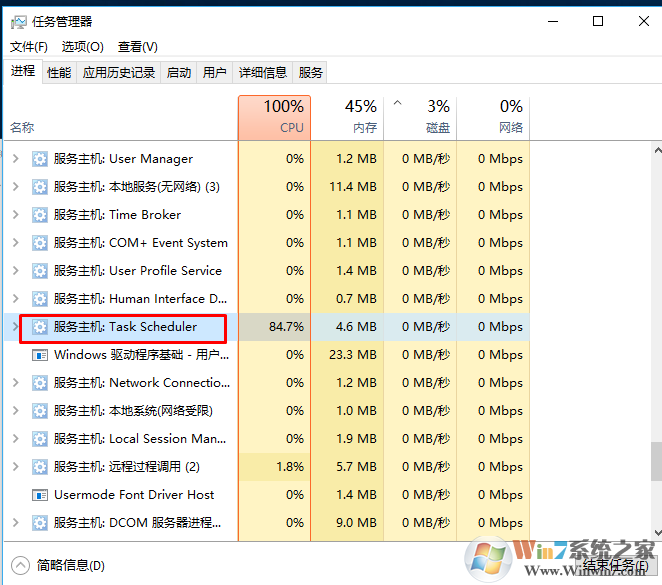
Task: Expand the 服务主机: User Manager row
Action: (x=15, y=159)
